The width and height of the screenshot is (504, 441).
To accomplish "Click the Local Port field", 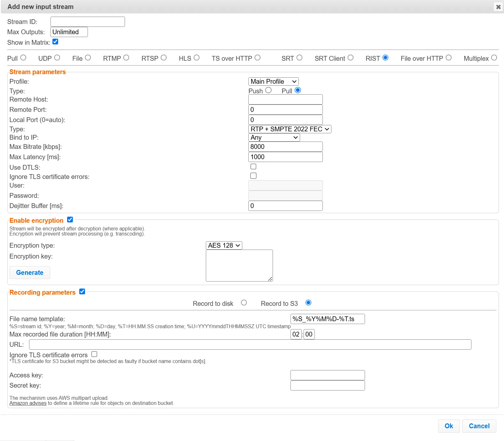I will pos(285,120).
